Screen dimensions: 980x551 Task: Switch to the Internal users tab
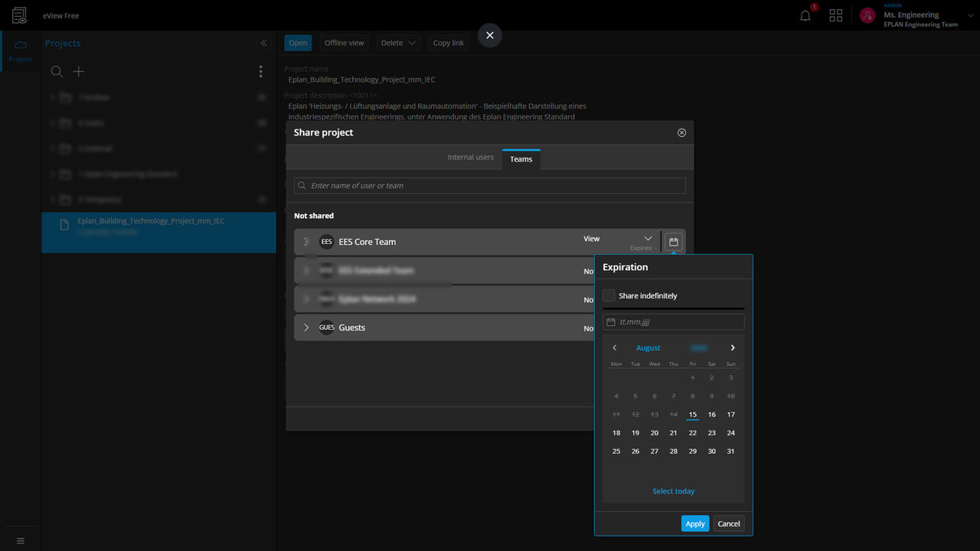click(x=470, y=158)
